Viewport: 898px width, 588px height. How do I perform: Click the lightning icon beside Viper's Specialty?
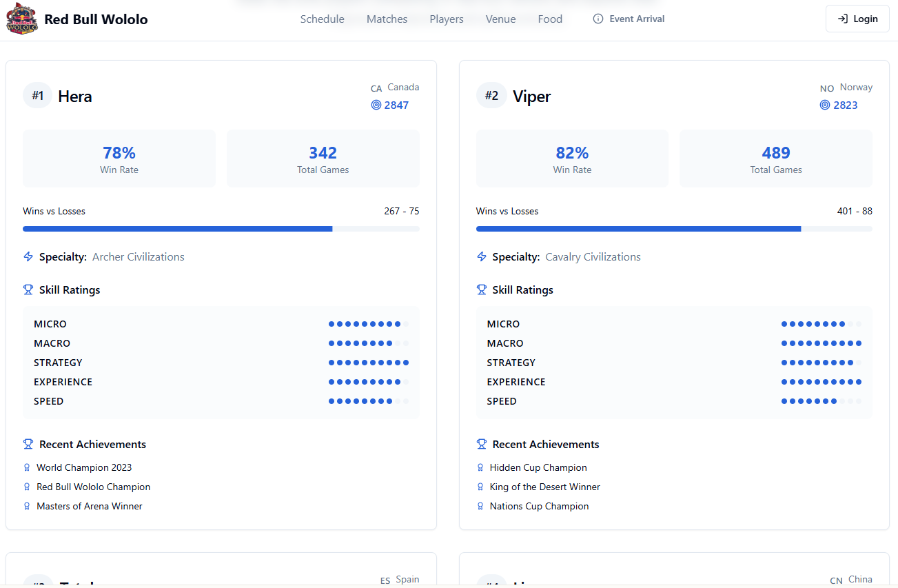[482, 257]
